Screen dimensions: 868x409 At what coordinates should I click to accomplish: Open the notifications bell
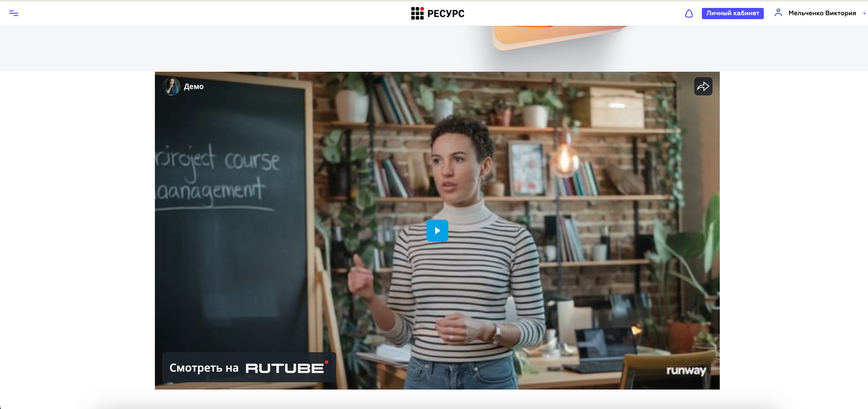click(689, 13)
